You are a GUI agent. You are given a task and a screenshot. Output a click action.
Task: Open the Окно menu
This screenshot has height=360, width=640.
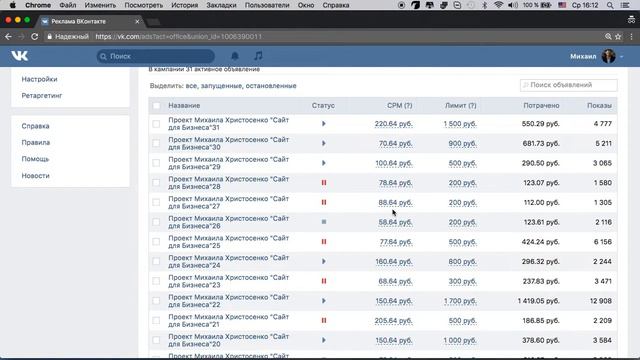(x=306, y=5)
